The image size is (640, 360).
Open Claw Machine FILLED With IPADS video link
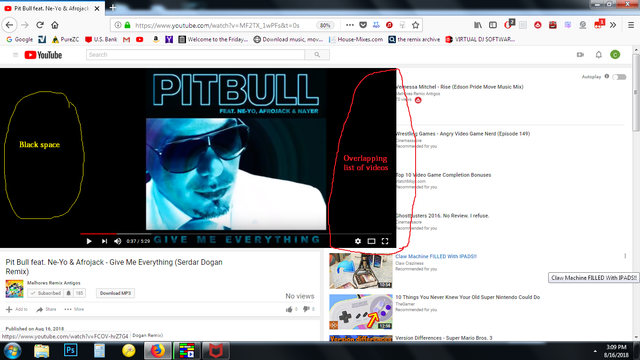[x=436, y=256]
